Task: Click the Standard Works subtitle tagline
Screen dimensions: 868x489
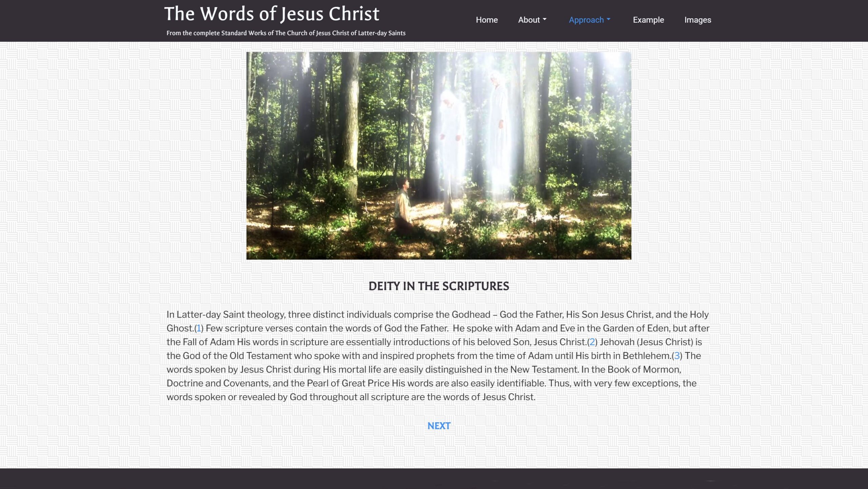Action: pyautogui.click(x=285, y=33)
